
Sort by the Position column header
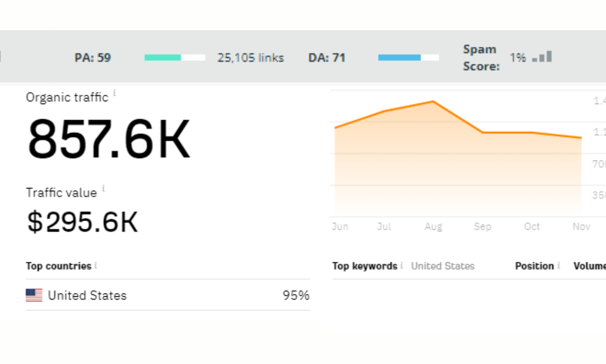click(535, 266)
